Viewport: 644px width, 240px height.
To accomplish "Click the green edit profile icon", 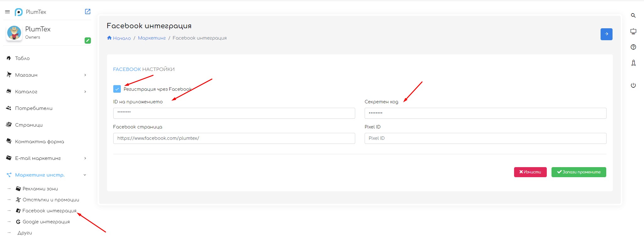I will point(88,41).
